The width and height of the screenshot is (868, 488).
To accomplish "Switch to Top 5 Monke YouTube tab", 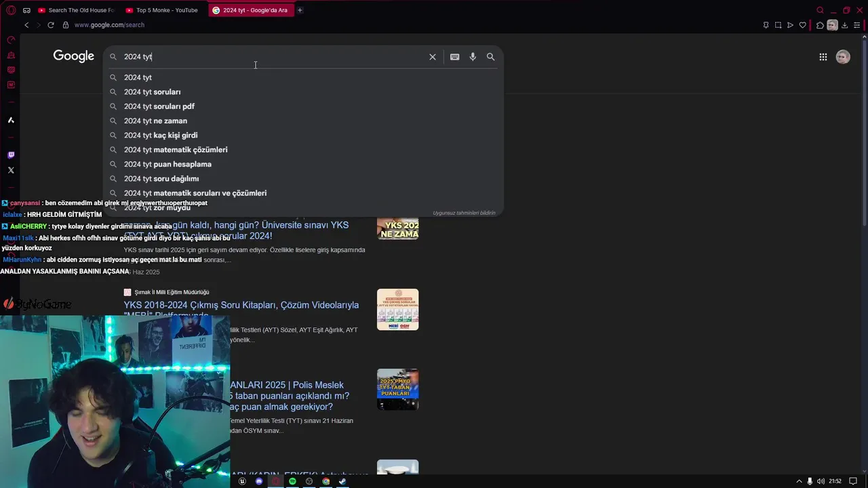I will click(x=163, y=10).
